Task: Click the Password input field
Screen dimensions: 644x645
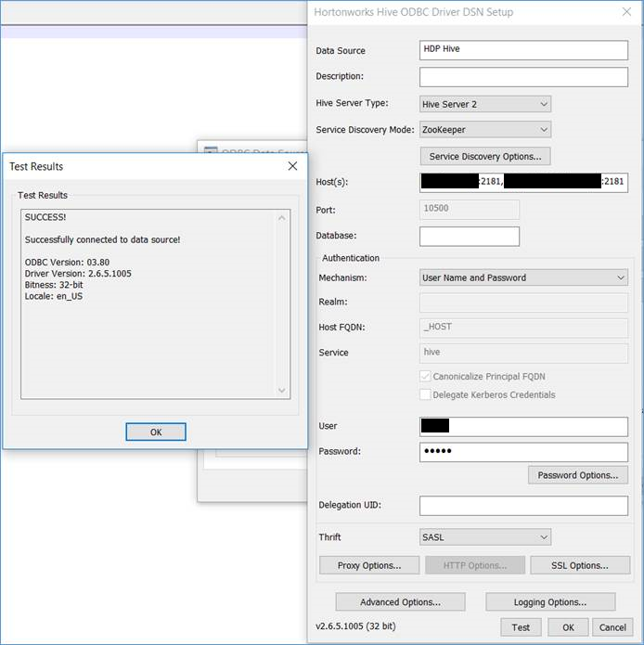Action: (523, 452)
